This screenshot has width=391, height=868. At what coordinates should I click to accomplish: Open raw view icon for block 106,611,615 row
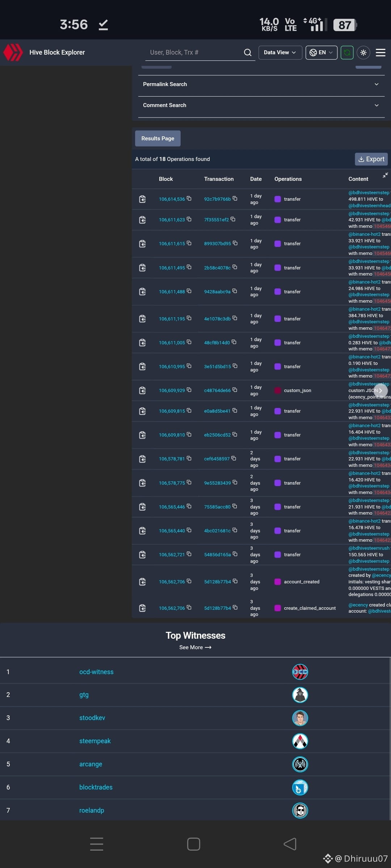[x=142, y=244]
